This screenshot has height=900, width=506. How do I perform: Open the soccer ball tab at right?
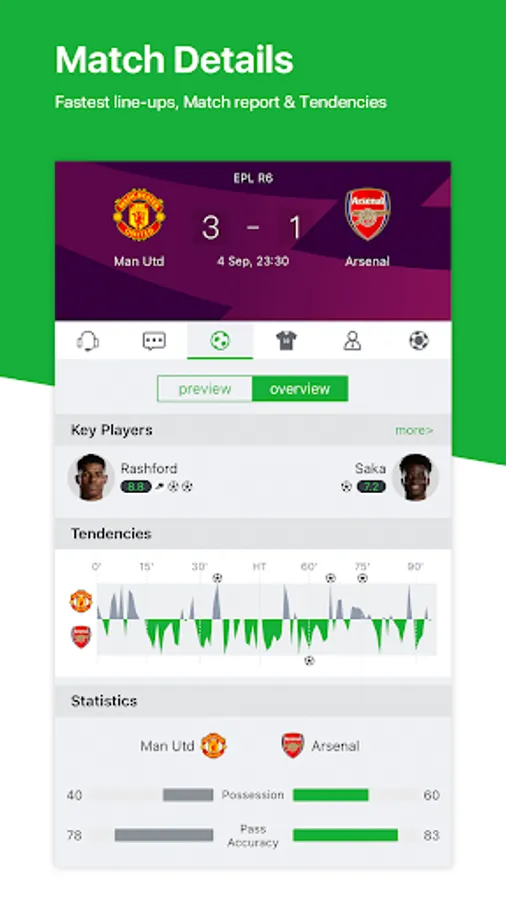tap(418, 341)
